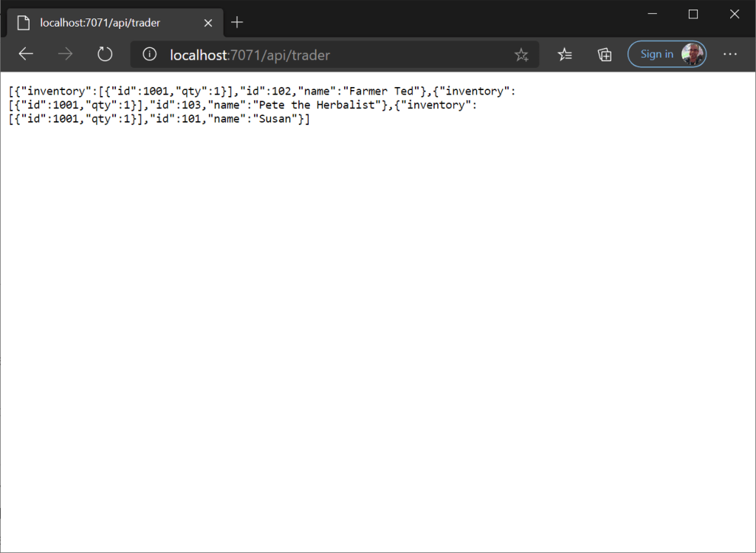The image size is (756, 553).
Task: Go back using the back arrow
Action: click(x=26, y=54)
